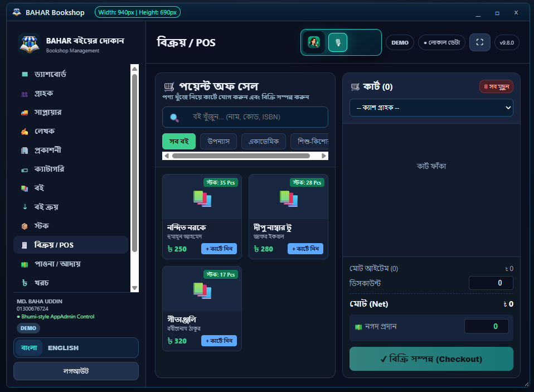Click the MD. BAHA UDDIN user name
The width and height of the screenshot is (534, 392).
[40, 302]
